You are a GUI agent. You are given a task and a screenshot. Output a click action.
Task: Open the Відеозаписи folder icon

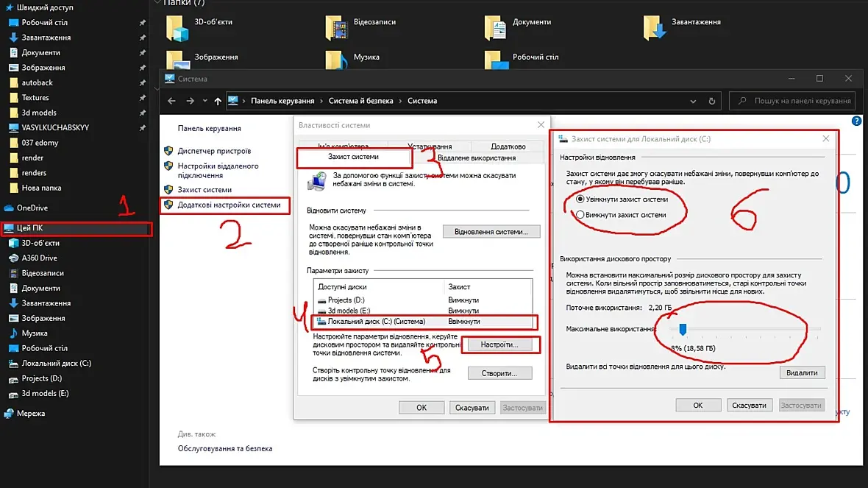click(x=337, y=28)
